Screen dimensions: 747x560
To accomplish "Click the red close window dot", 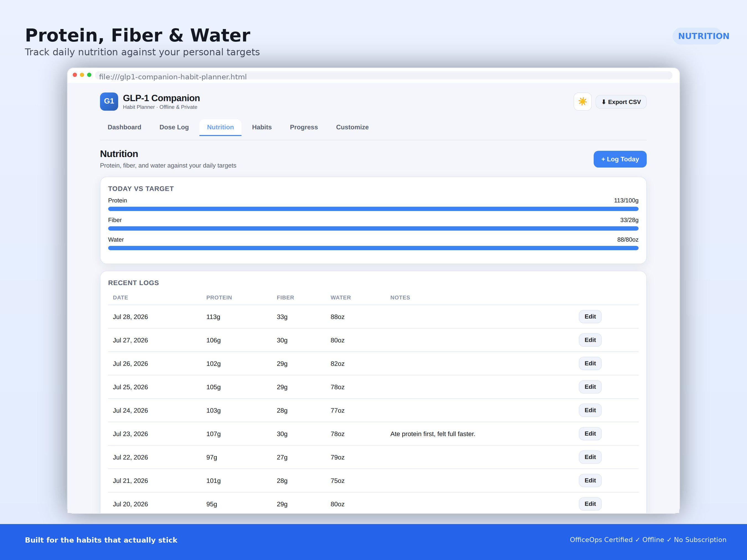I will tap(75, 75).
